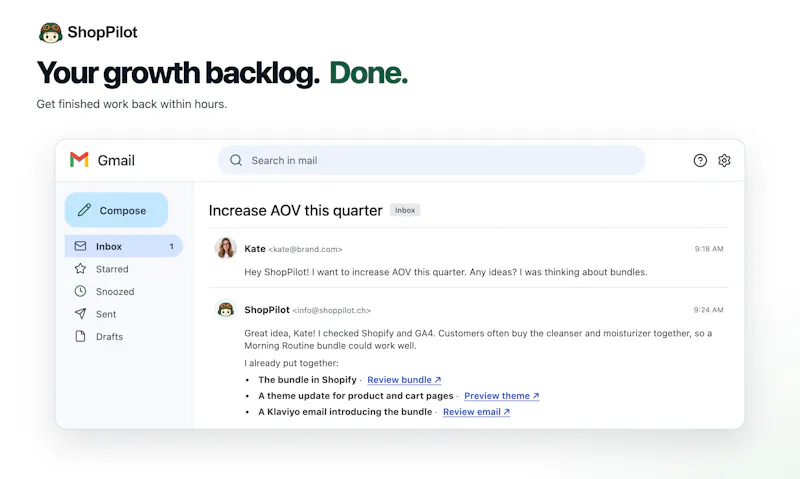The height and width of the screenshot is (479, 800).
Task: Open the Inbox folder label
Action: [109, 246]
